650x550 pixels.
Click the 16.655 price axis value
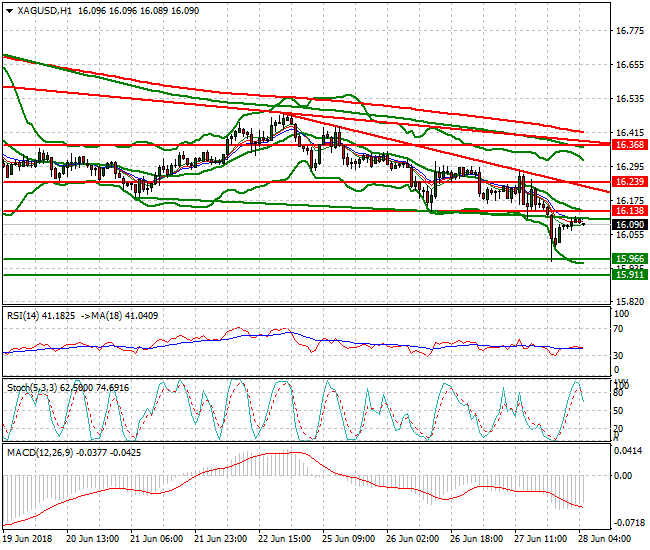click(x=630, y=65)
